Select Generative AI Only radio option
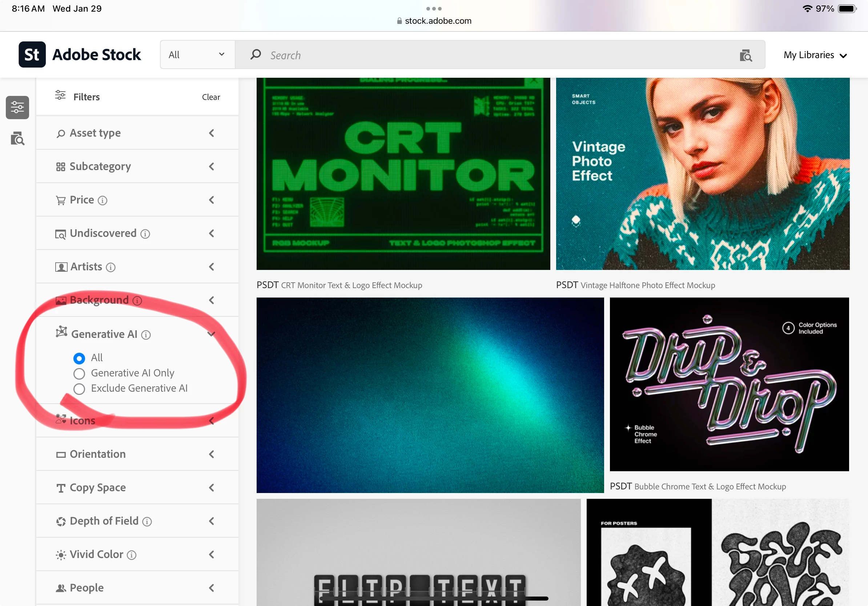 pyautogui.click(x=79, y=373)
